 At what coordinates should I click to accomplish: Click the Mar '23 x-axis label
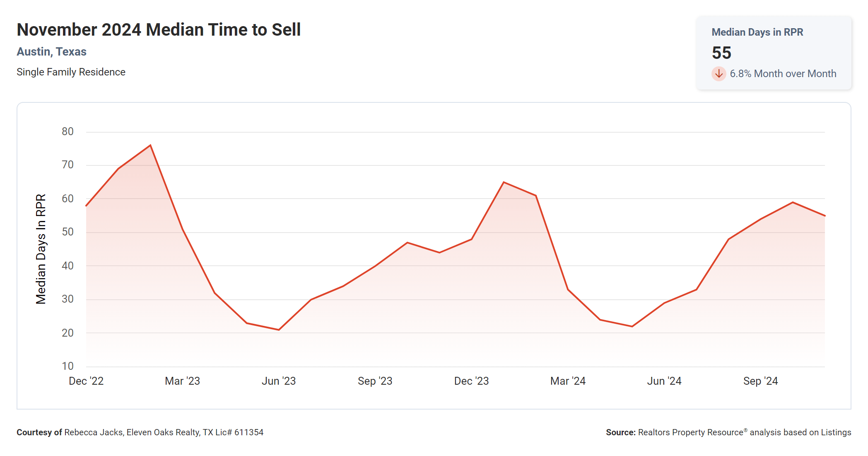click(182, 381)
